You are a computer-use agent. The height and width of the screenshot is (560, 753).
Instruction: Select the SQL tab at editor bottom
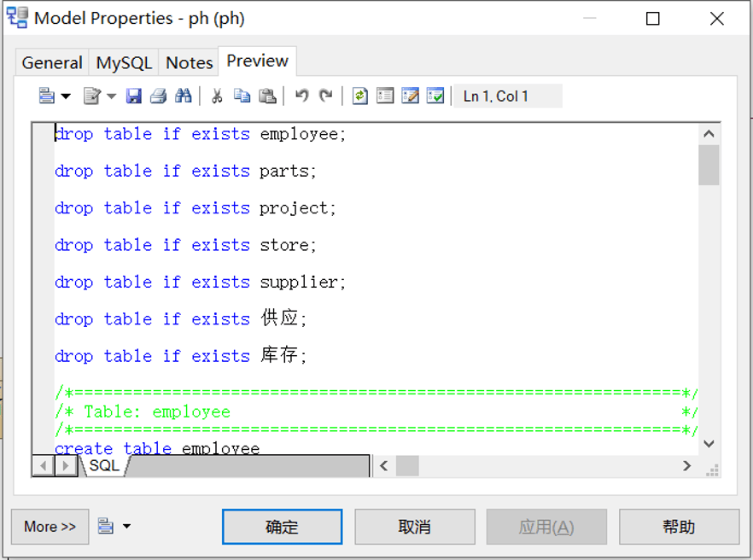tap(104, 465)
